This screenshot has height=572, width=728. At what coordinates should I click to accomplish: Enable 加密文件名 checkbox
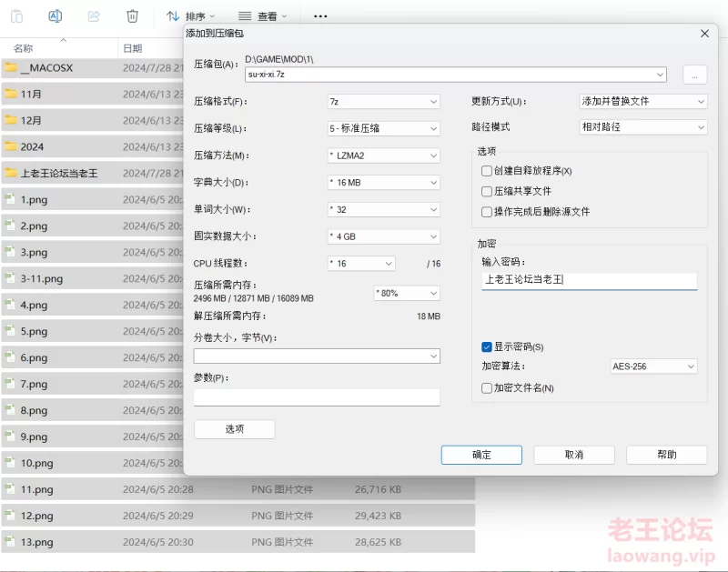pyautogui.click(x=487, y=388)
